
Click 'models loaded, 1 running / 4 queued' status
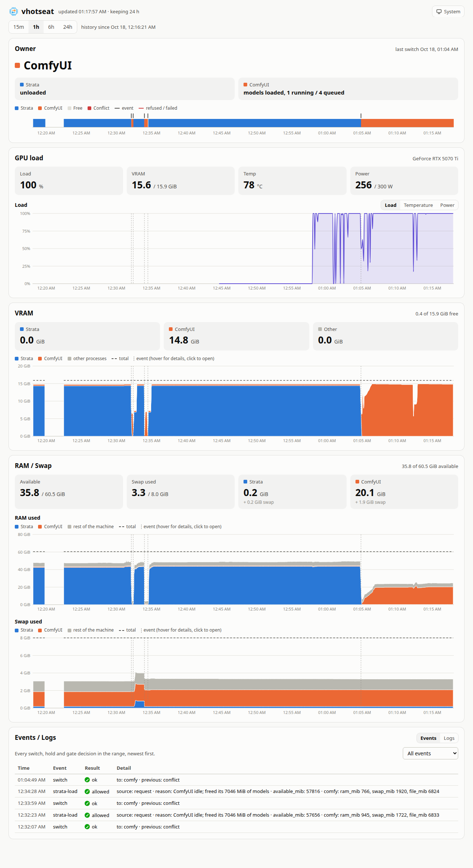(x=294, y=93)
